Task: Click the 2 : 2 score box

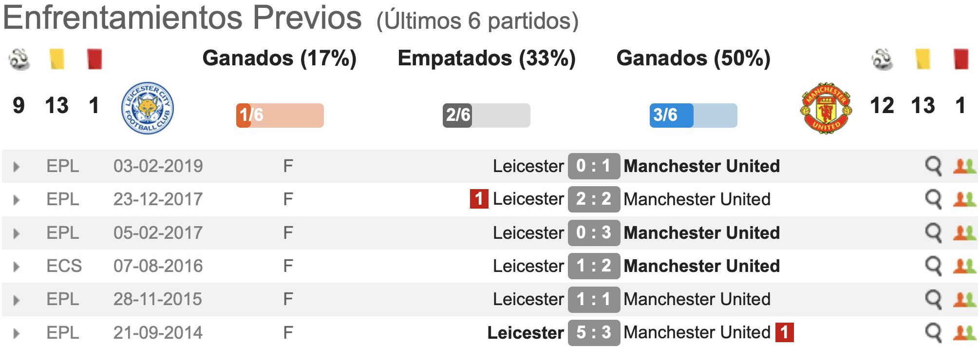Action: pos(594,199)
